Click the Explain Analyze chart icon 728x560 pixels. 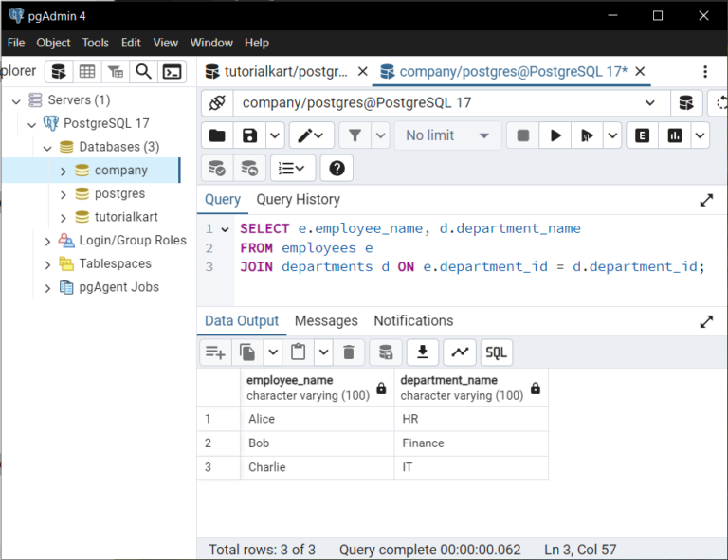(x=675, y=135)
